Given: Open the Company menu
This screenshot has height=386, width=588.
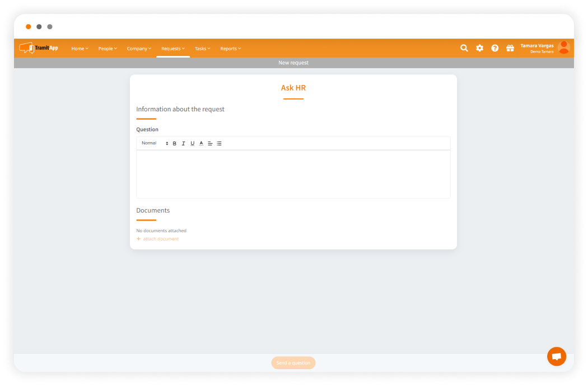Looking at the screenshot, I should pos(139,49).
